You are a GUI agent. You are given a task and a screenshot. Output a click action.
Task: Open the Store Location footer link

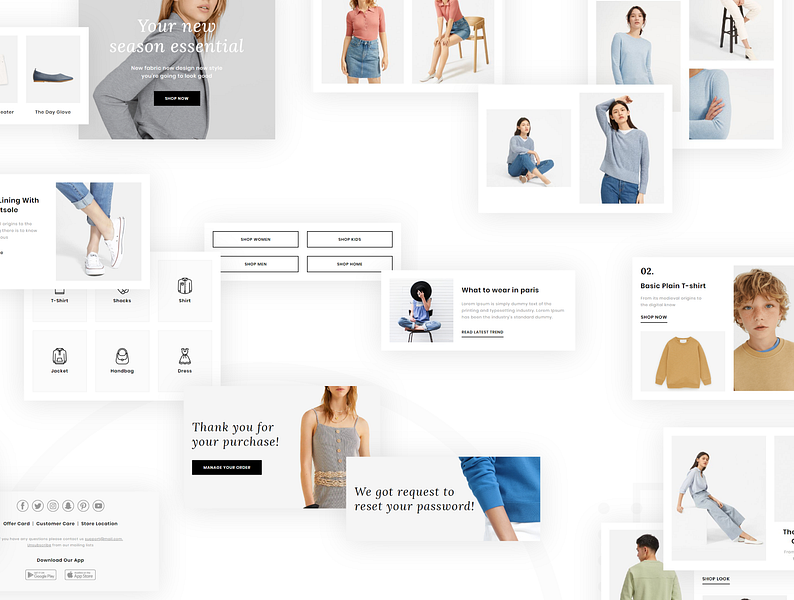tap(99, 524)
